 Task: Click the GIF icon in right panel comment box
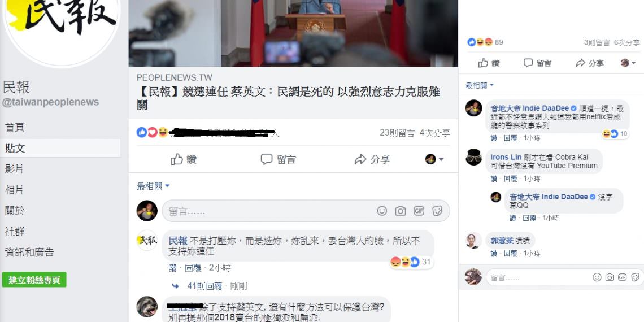point(622,277)
